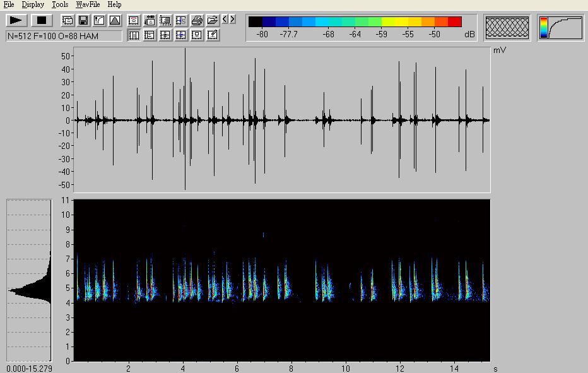This screenshot has height=373, width=588.
Task: Expand the Tools menu
Action: point(60,4)
